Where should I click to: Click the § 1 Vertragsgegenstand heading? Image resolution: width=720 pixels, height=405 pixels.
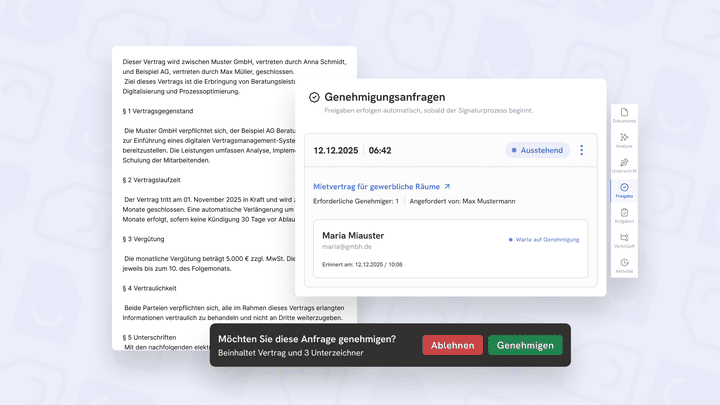(158, 111)
